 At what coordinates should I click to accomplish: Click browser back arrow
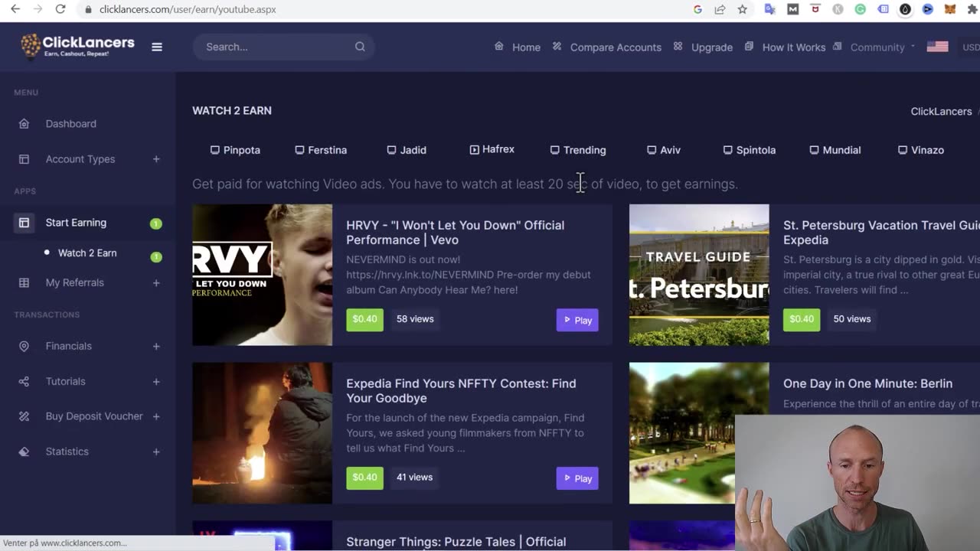tap(15, 9)
